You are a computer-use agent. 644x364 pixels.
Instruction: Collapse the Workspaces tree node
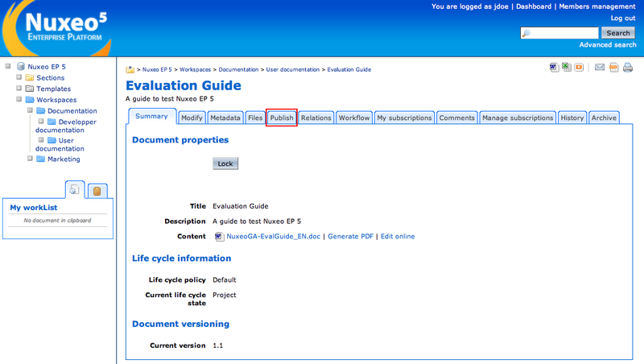point(19,99)
